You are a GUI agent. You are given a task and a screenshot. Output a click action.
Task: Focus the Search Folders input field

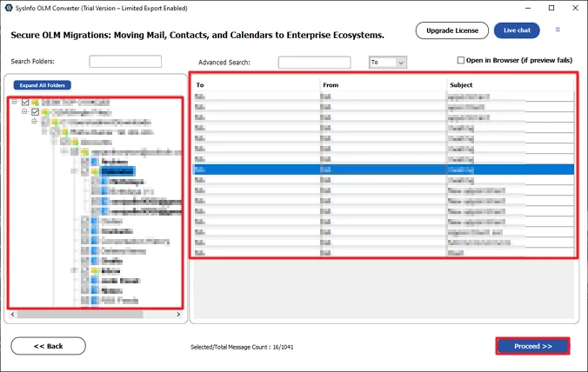point(125,62)
